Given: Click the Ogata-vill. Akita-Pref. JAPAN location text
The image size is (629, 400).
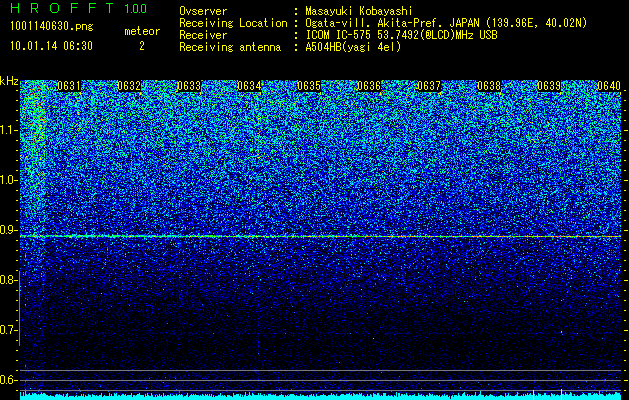Looking at the screenshot, I should coord(446,23).
